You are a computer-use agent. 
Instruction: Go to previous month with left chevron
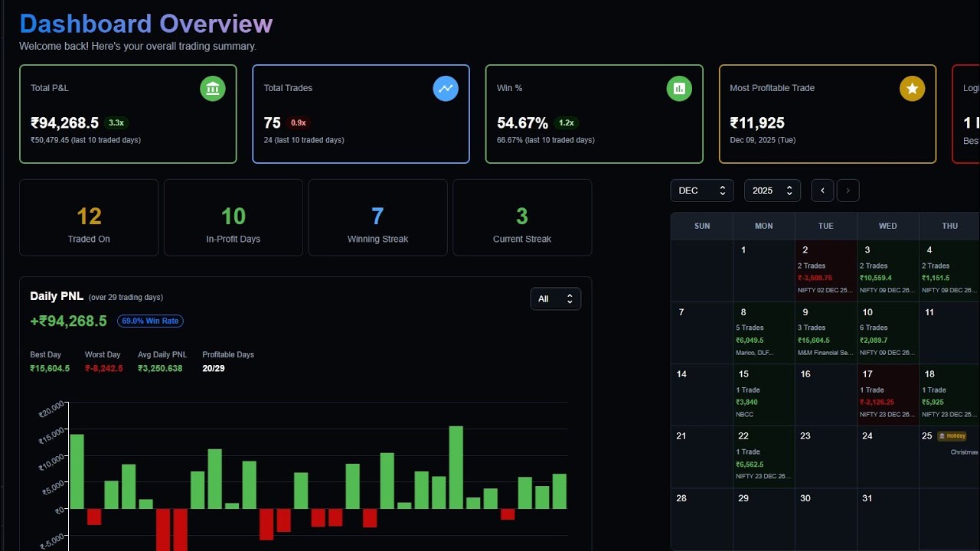822,191
